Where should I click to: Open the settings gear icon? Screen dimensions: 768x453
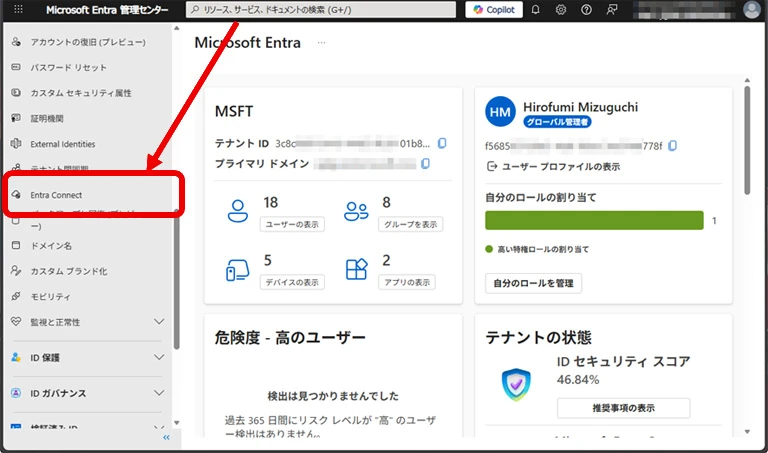561,9
